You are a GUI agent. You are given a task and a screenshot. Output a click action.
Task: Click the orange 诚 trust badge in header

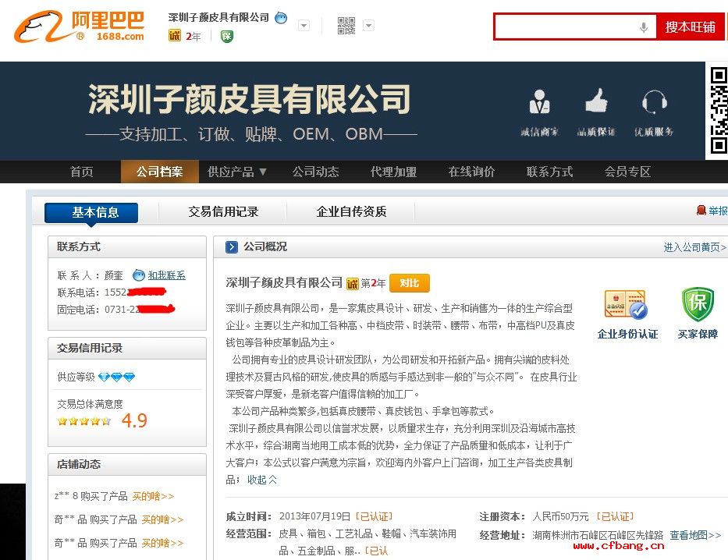175,36
